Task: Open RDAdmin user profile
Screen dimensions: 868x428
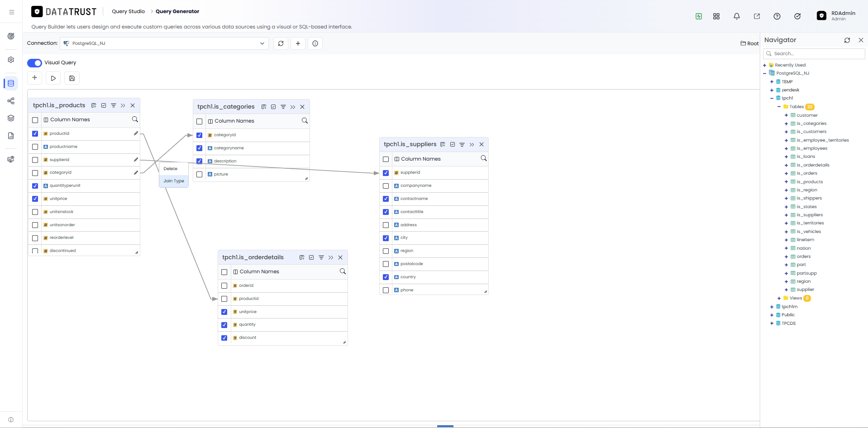Action: (x=836, y=16)
